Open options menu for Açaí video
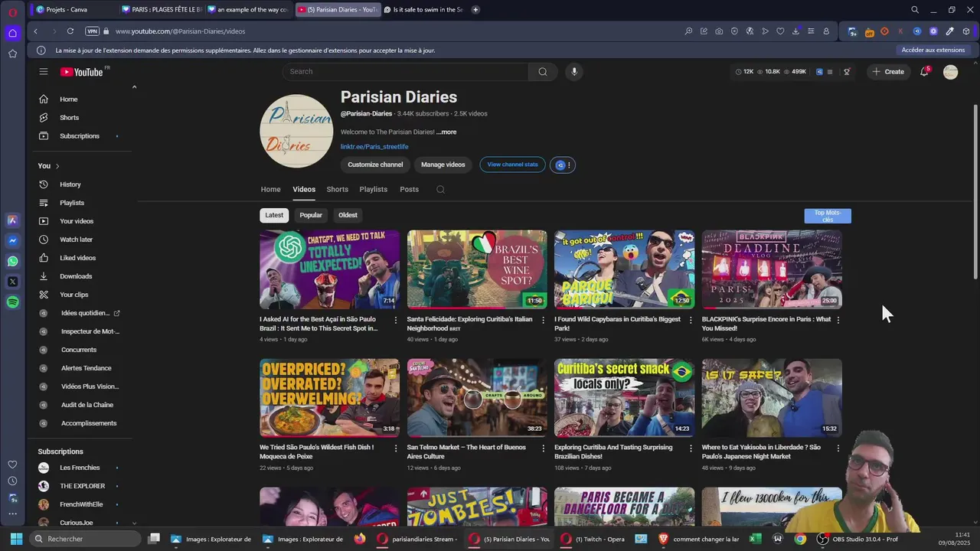 click(396, 320)
